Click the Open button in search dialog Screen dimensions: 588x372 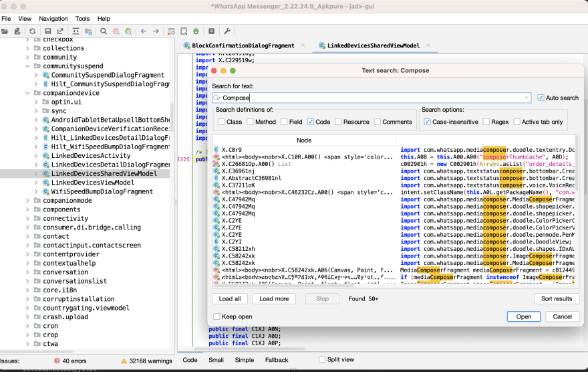coord(523,316)
